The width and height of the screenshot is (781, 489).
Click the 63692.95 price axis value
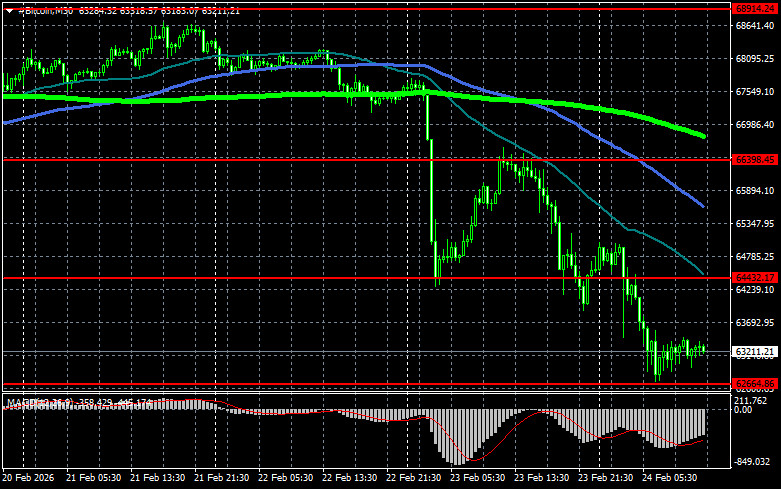[755, 323]
